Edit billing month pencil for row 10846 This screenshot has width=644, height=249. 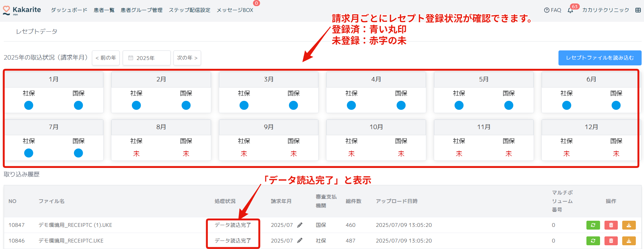point(300,240)
